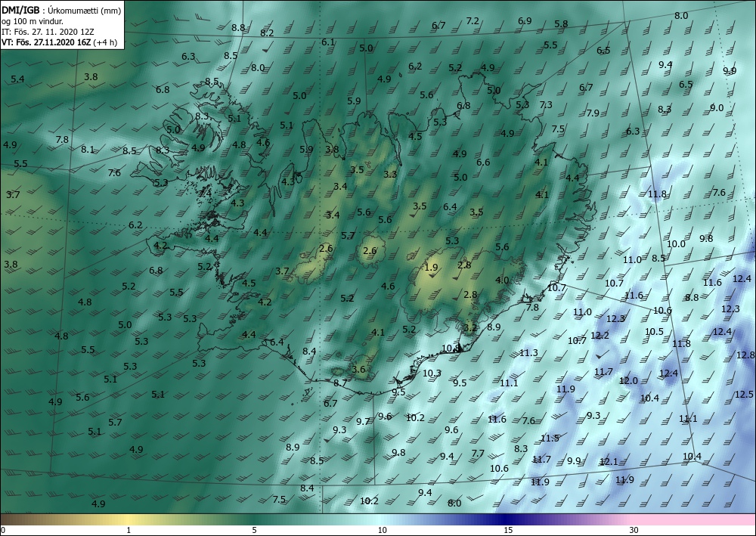The width and height of the screenshot is (756, 536).
Task: Select the 12.2 value label
Action: [600, 336]
